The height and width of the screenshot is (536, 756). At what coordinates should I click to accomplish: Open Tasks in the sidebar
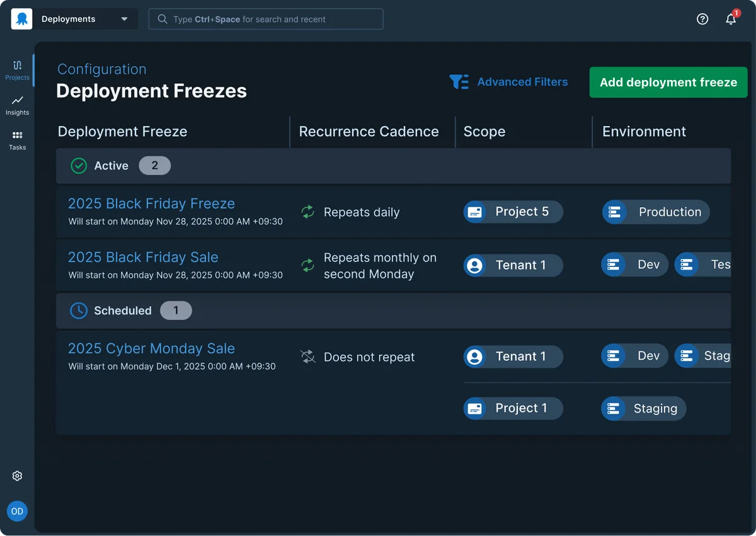click(x=17, y=140)
